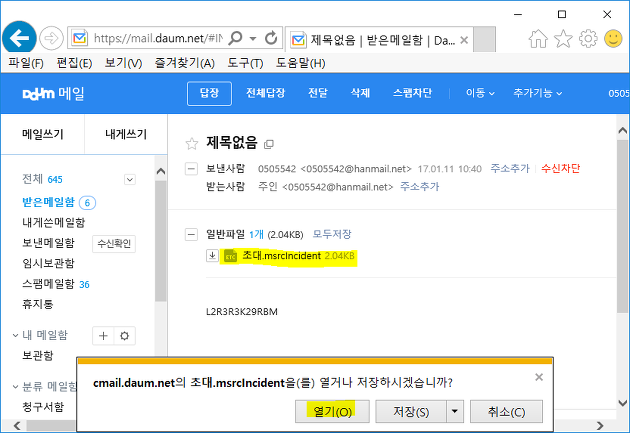Click the message pane scroll-up arrow
This screenshot has width=630, height=433.
pos(623,131)
